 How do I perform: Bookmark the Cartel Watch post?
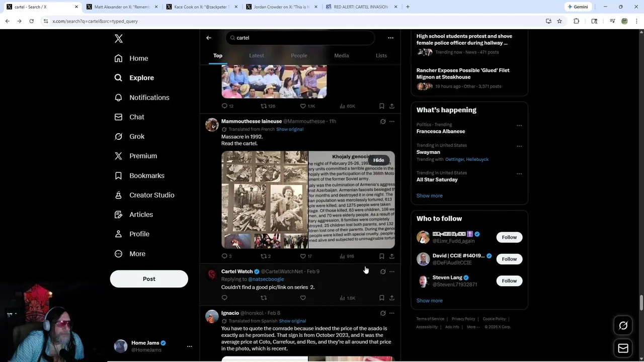point(382,298)
